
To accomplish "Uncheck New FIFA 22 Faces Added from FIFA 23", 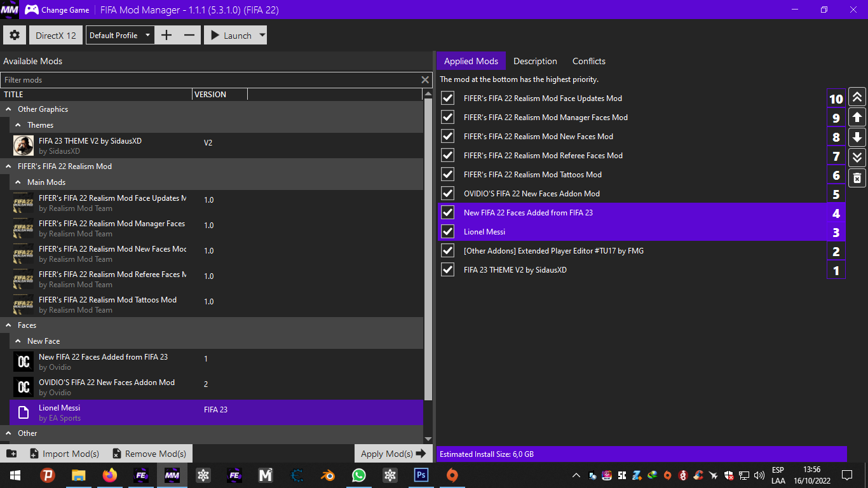I will coord(448,212).
